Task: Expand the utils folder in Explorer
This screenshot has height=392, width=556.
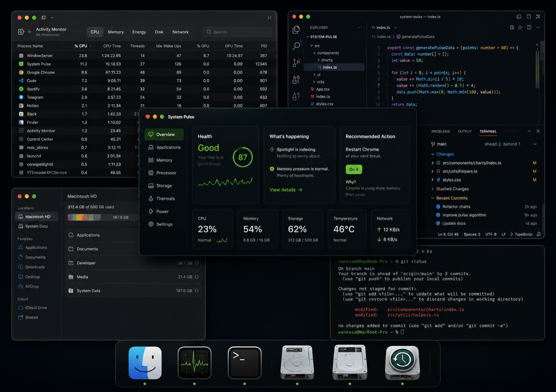Action: point(313,82)
